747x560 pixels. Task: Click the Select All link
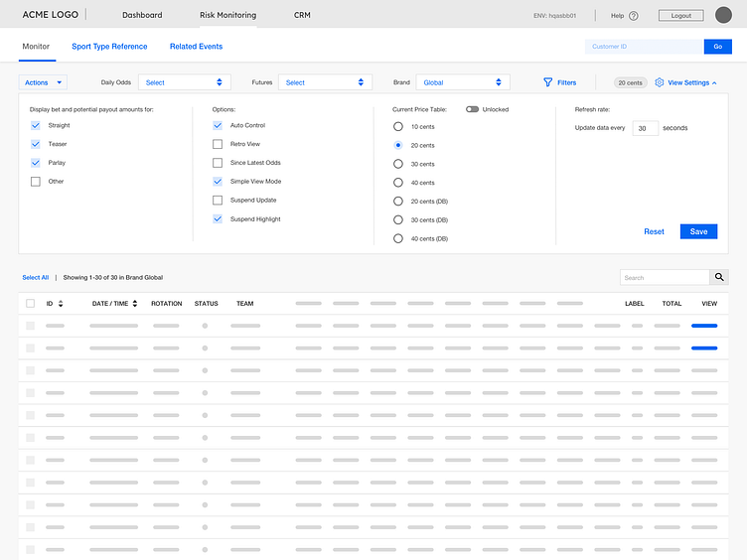(x=35, y=278)
